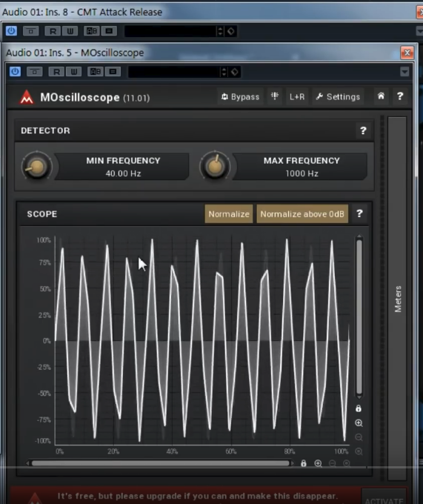Switch A/B setting in MOscilloscope window
This screenshot has width=423, height=504.
[x=96, y=71]
